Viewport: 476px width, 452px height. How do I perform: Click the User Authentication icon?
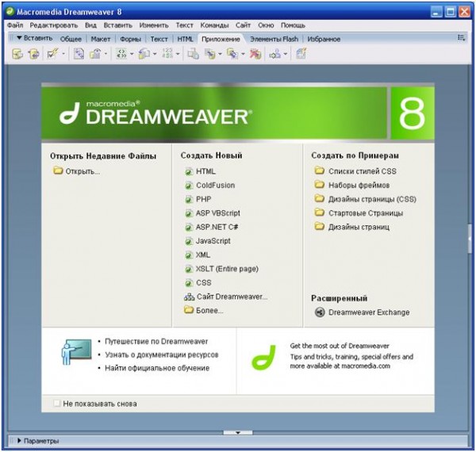click(x=275, y=54)
